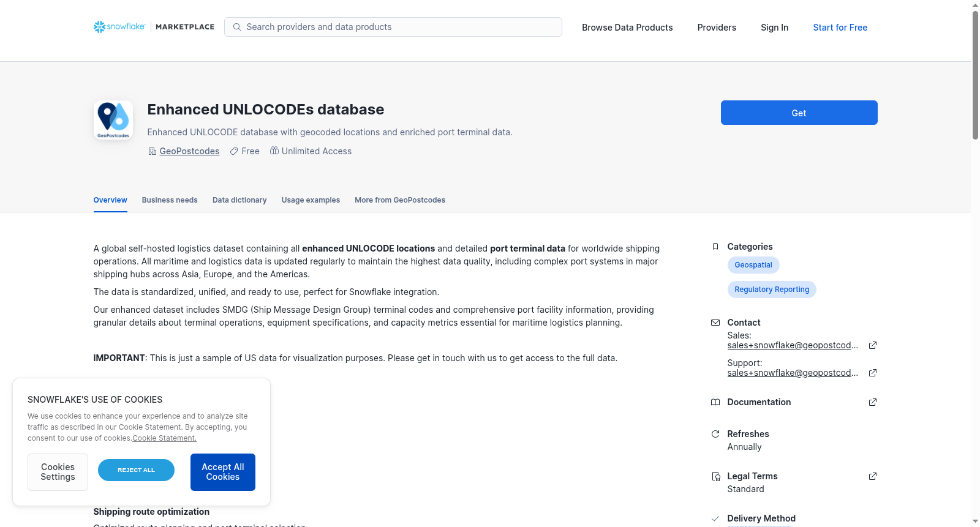Open the More from GeoPostcodes tab

pos(400,200)
